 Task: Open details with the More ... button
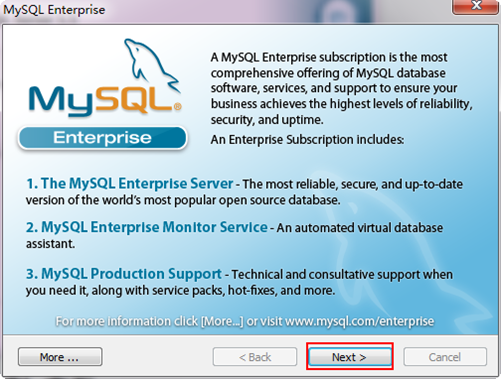click(x=60, y=357)
